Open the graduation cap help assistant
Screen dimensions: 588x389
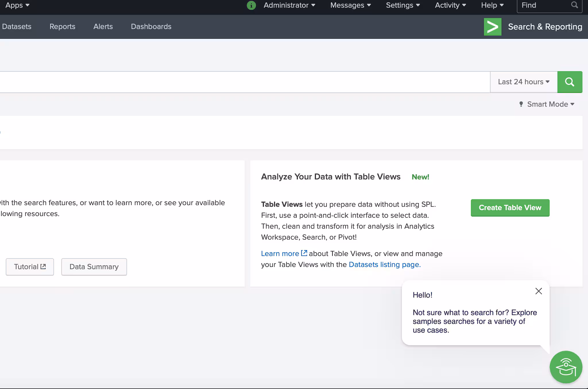click(x=566, y=367)
